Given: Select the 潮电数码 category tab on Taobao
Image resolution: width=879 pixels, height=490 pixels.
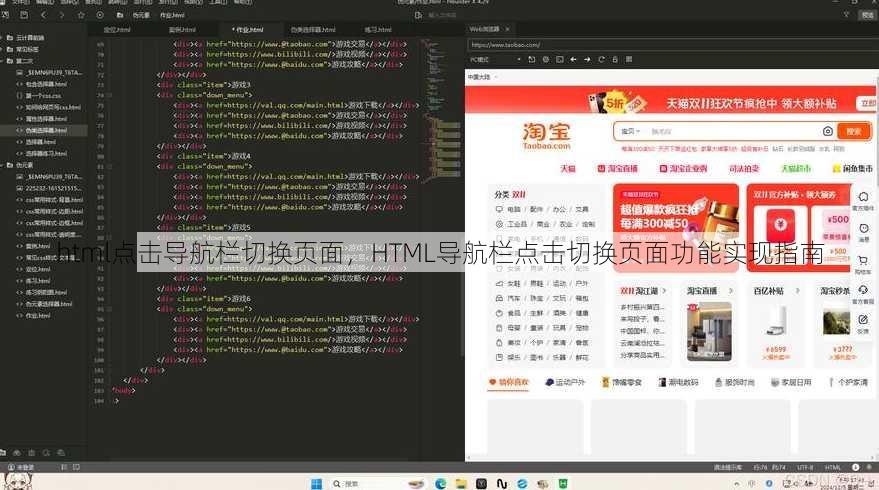Looking at the screenshot, I should (x=678, y=382).
